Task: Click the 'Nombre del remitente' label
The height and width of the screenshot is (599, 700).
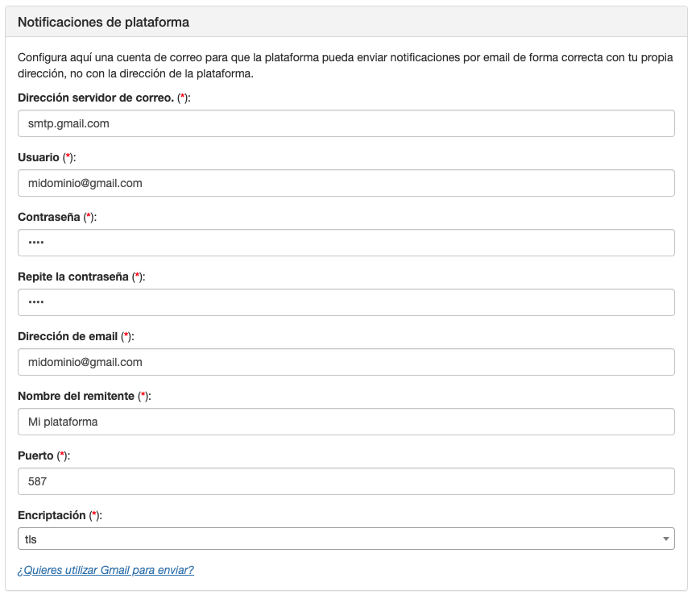Action: (76, 396)
